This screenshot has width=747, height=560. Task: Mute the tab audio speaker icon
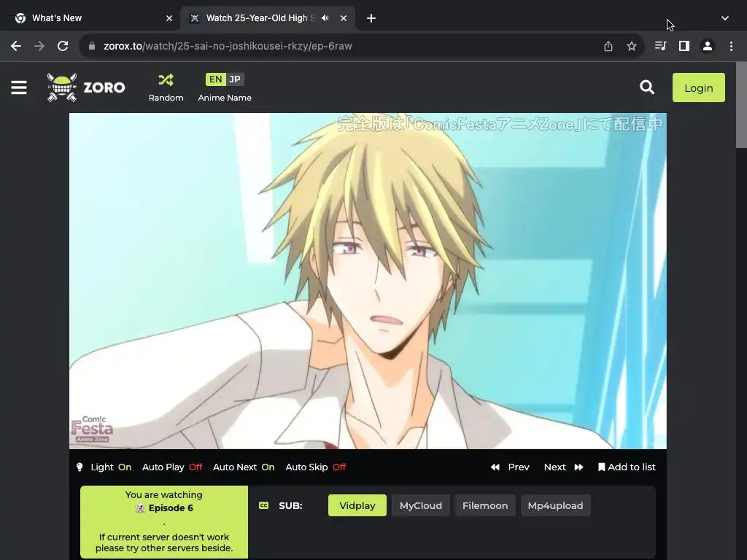(x=325, y=18)
